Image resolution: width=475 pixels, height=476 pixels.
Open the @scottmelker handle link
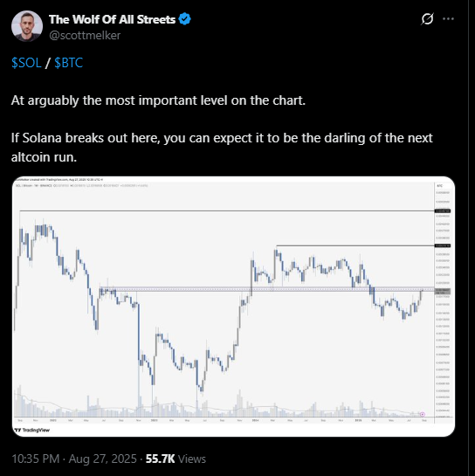click(85, 36)
